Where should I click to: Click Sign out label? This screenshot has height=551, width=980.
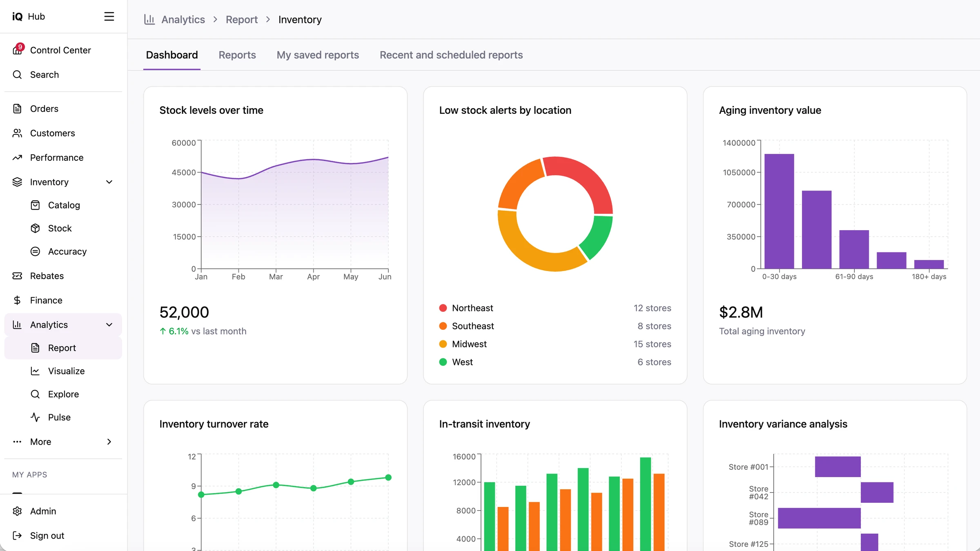[x=47, y=536]
